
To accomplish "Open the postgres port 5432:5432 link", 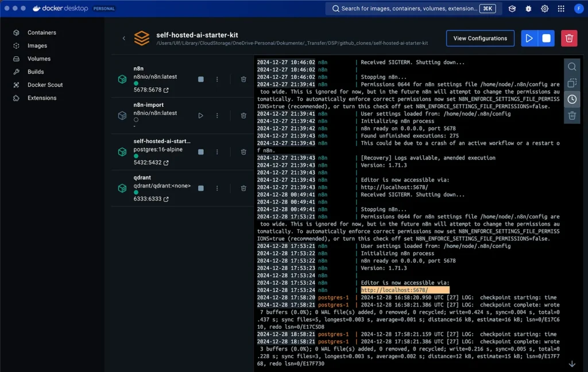I will pos(151,163).
